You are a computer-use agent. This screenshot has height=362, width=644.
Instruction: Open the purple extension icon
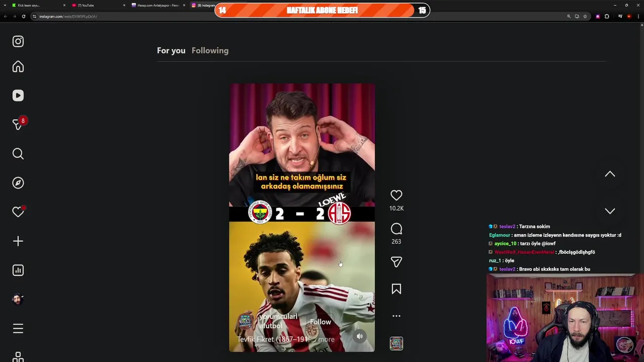coord(598,16)
